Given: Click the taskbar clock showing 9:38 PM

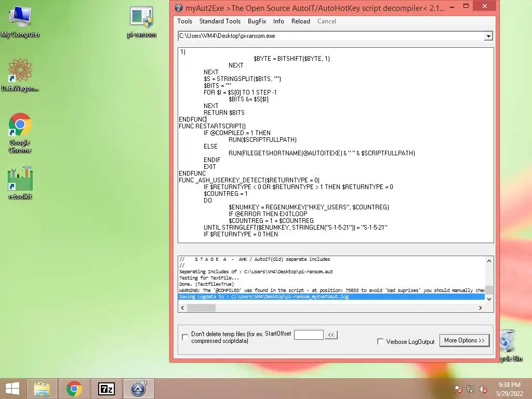Looking at the screenshot, I should point(509,389).
